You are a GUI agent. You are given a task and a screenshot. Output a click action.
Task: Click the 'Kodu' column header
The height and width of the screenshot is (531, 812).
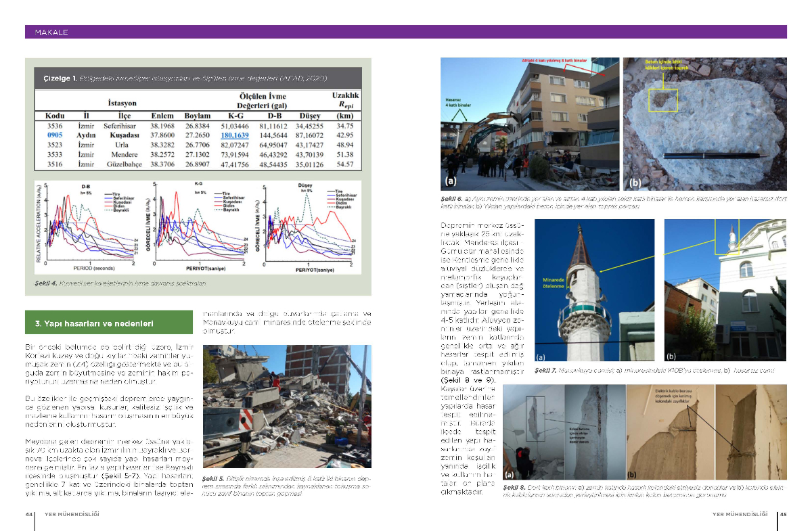point(54,116)
